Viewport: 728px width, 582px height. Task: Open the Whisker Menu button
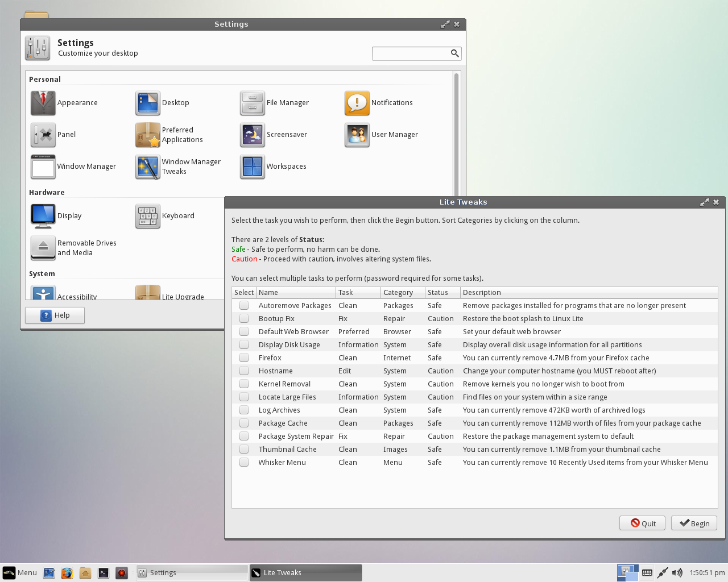[20, 573]
